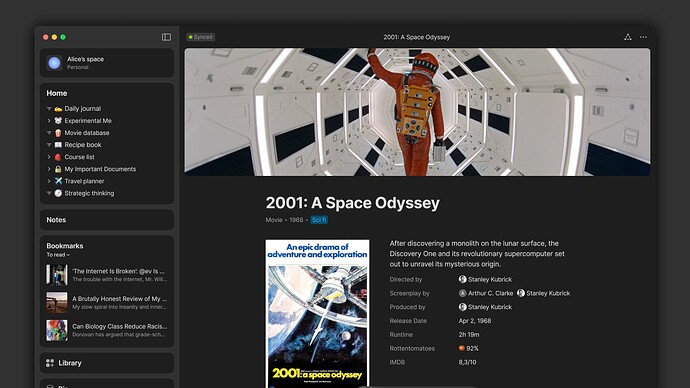Image resolution: width=690 pixels, height=388 pixels.
Task: Click the '92%' Rottentomatoes score
Action: pyautogui.click(x=472, y=348)
